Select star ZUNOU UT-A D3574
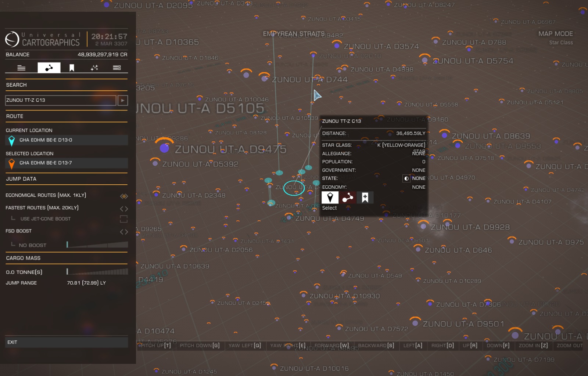The width and height of the screenshot is (588, 376). click(x=337, y=46)
